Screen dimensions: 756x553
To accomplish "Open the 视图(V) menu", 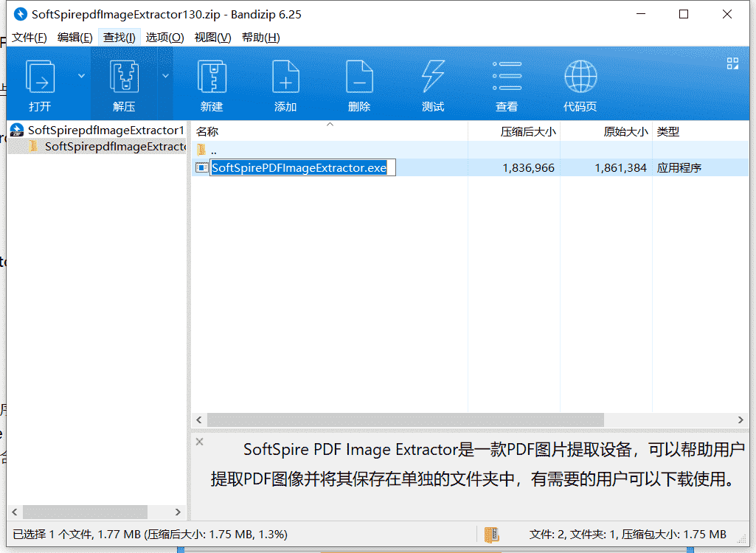I will (x=212, y=38).
